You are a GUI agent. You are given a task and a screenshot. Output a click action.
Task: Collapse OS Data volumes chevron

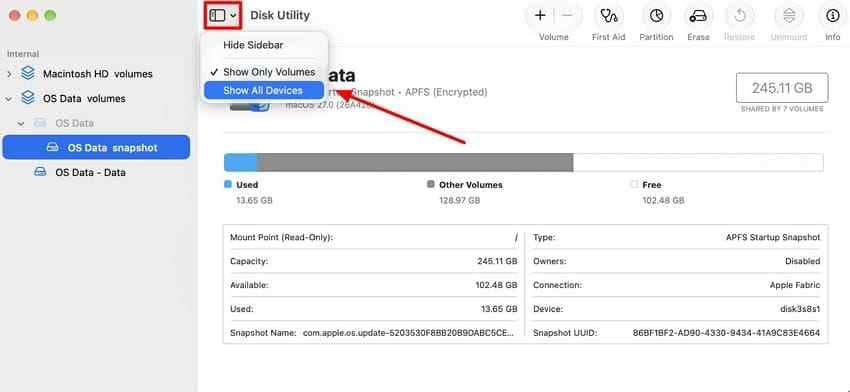coord(9,99)
